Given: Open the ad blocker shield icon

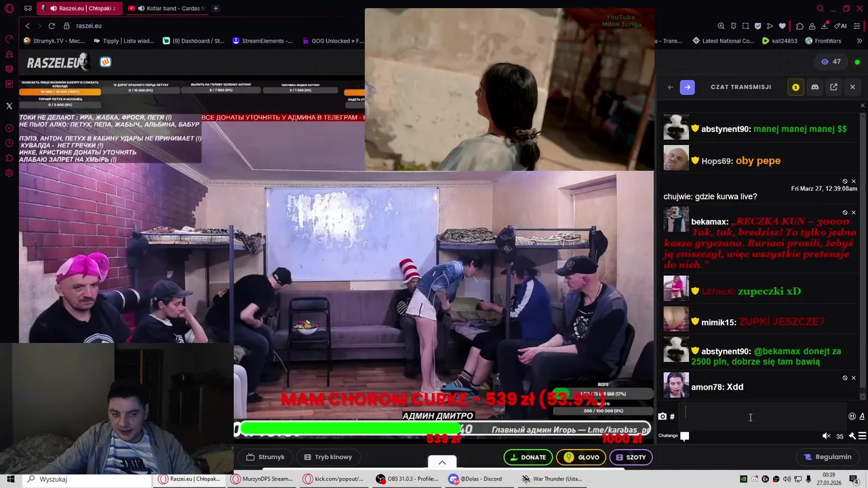Looking at the screenshot, I should tap(757, 26).
